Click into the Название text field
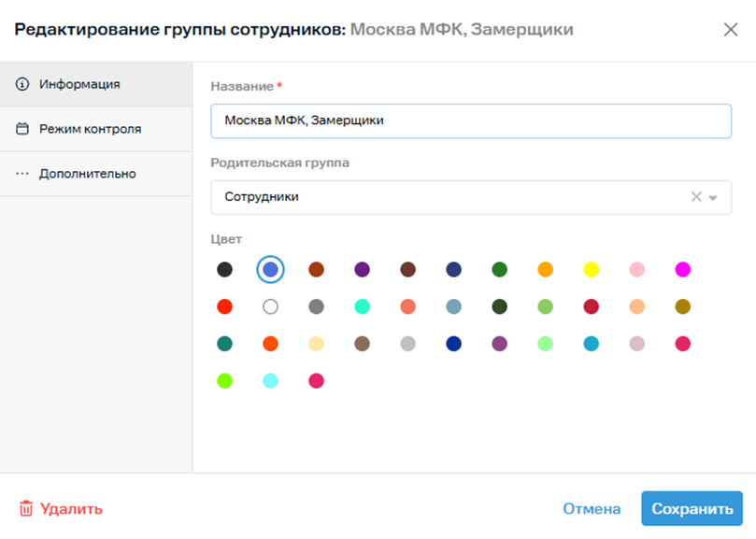The height and width of the screenshot is (539, 756). [x=471, y=121]
